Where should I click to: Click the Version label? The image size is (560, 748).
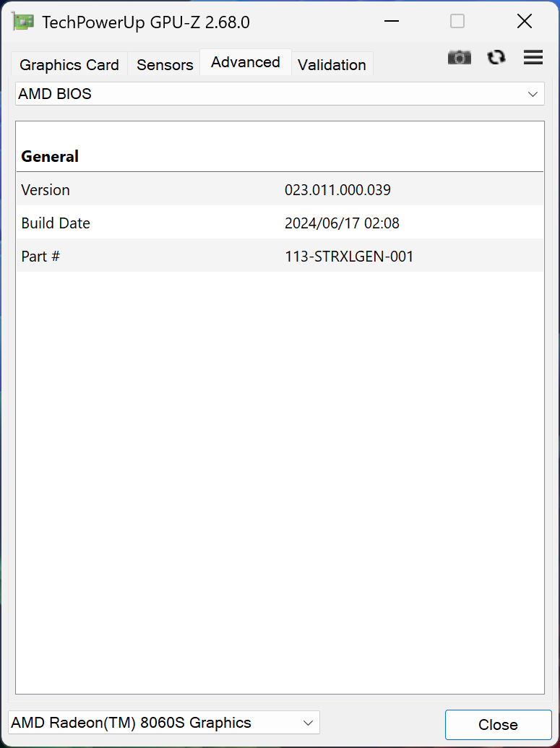click(x=46, y=190)
